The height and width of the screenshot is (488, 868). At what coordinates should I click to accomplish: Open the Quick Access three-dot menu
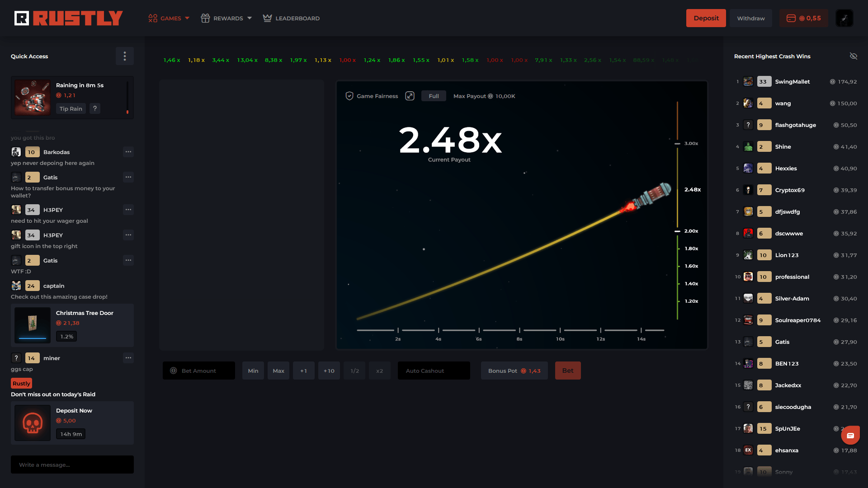point(125,56)
